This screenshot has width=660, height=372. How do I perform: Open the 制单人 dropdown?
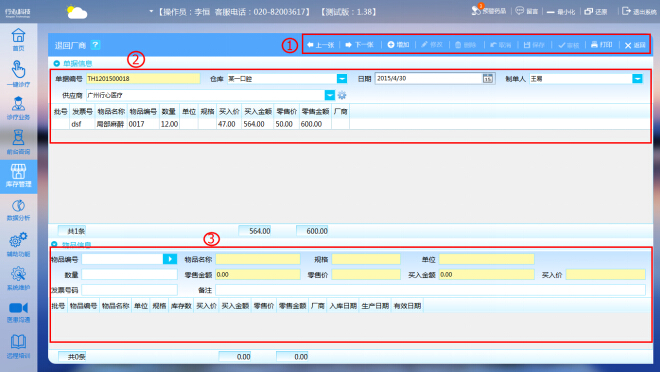(x=637, y=79)
